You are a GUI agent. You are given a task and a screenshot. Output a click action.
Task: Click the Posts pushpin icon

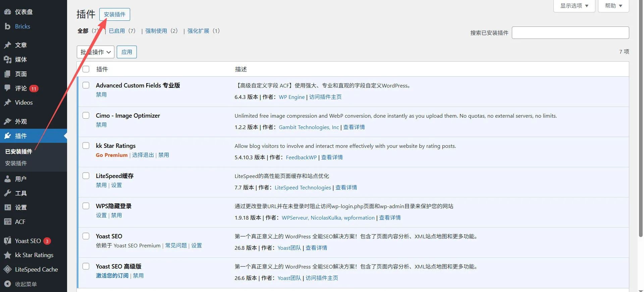click(8, 45)
